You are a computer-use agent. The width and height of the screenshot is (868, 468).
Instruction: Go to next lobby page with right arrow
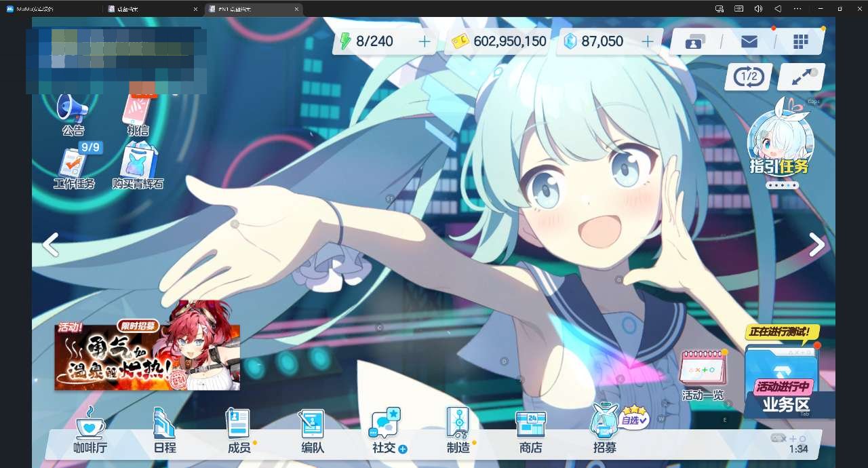817,245
